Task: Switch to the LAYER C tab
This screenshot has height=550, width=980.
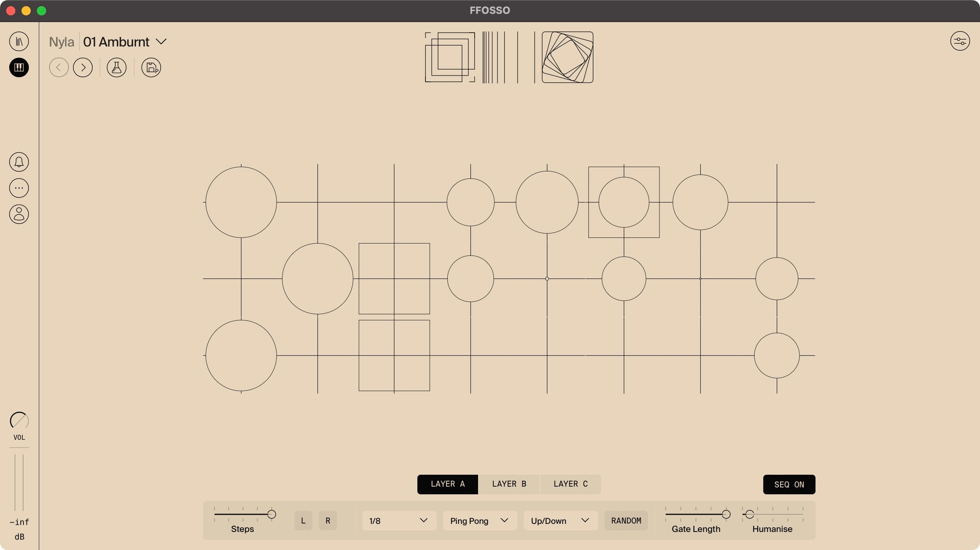Action: 570,484
